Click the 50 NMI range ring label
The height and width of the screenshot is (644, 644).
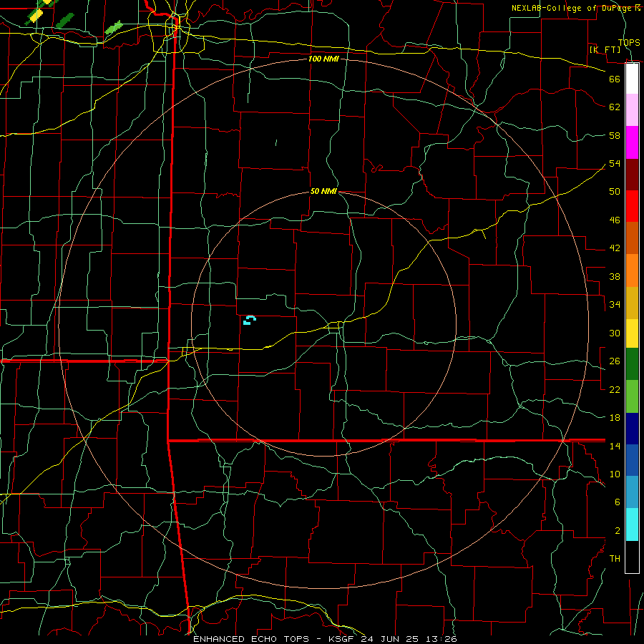point(323,191)
